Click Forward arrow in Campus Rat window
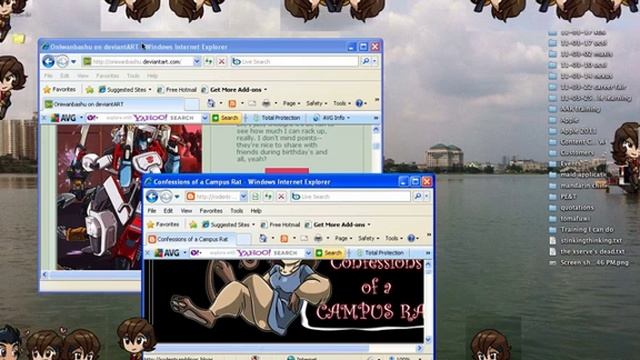This screenshot has height=360, width=640. click(x=166, y=197)
